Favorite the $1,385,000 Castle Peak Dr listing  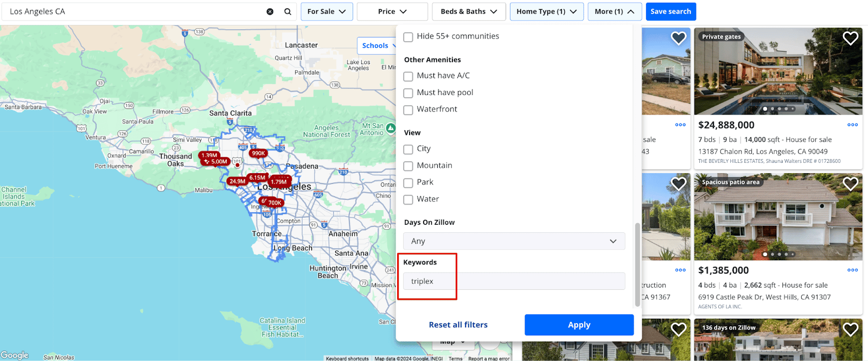pyautogui.click(x=850, y=183)
